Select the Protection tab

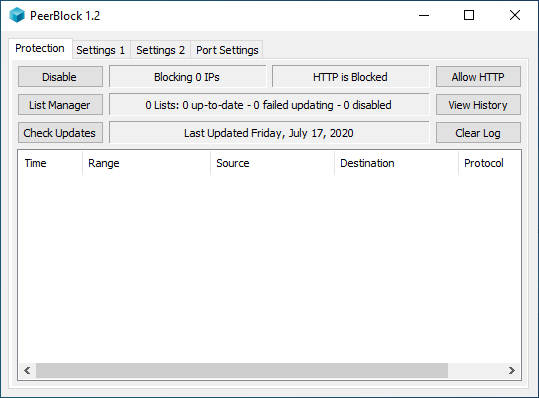pos(40,48)
